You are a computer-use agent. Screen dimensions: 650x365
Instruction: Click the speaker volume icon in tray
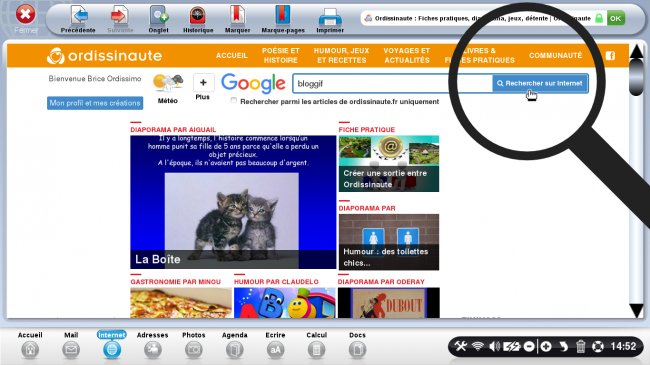[x=494, y=346]
